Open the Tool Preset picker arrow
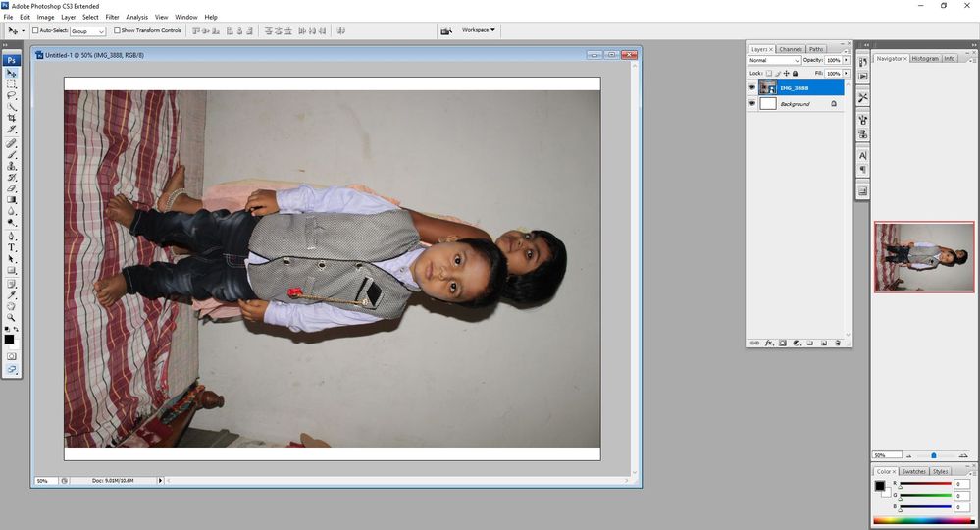980x530 pixels. (x=24, y=30)
